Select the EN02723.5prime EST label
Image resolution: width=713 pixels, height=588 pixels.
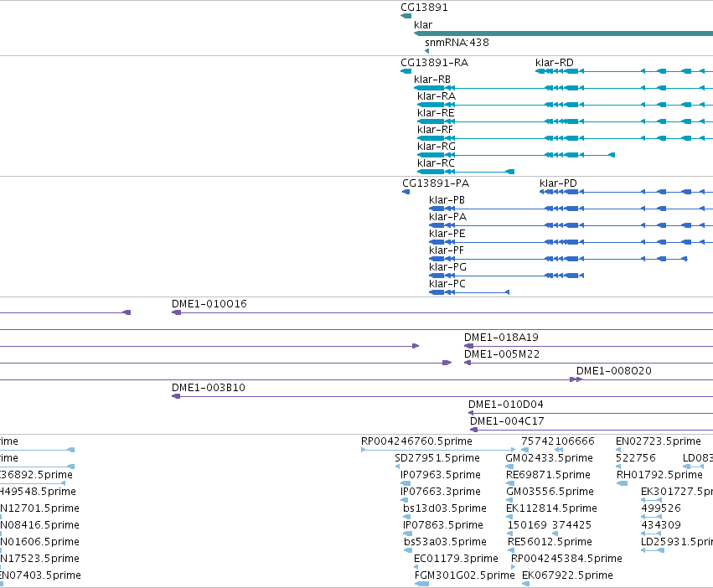[x=659, y=441]
